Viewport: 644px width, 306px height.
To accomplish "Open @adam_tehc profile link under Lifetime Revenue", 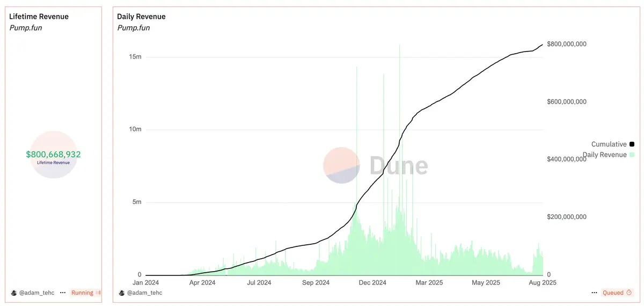I will click(38, 293).
